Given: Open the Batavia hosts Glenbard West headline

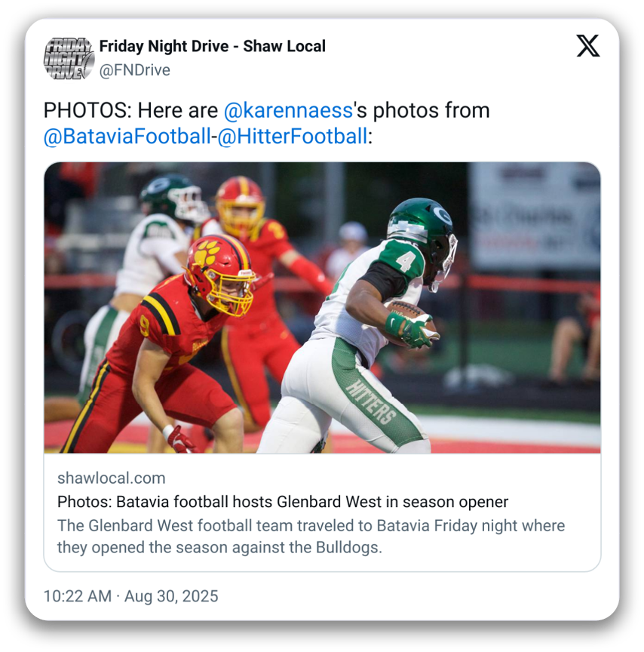Looking at the screenshot, I should 283,502.
